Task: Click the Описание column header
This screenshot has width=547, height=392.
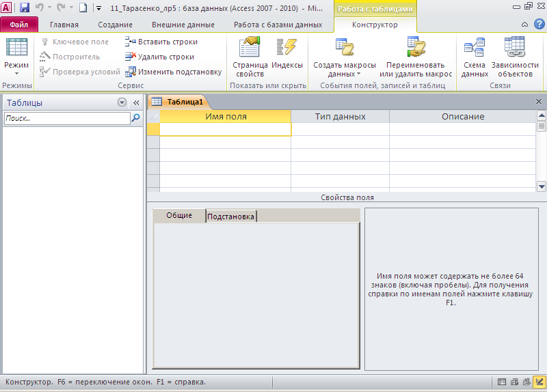Action: (x=463, y=116)
